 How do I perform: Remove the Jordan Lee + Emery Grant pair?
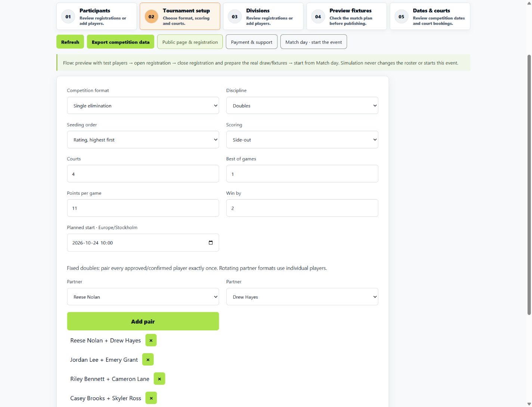148,360
